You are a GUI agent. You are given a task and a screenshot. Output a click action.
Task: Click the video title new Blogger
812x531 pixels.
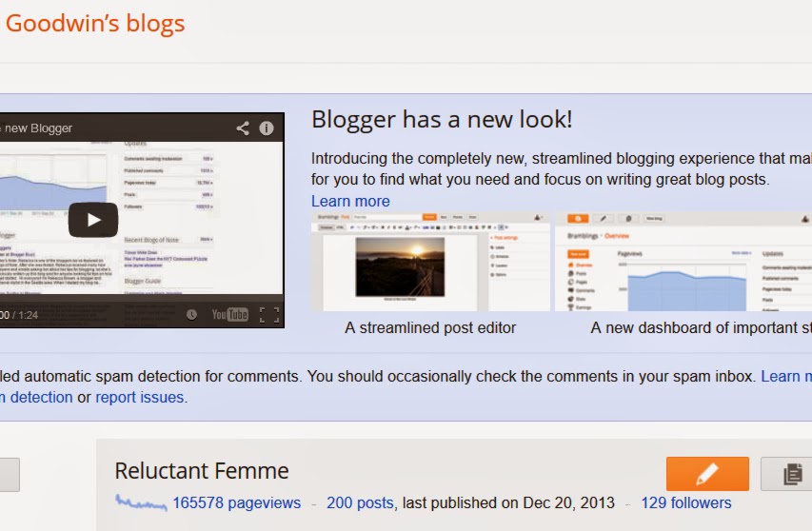click(x=36, y=128)
